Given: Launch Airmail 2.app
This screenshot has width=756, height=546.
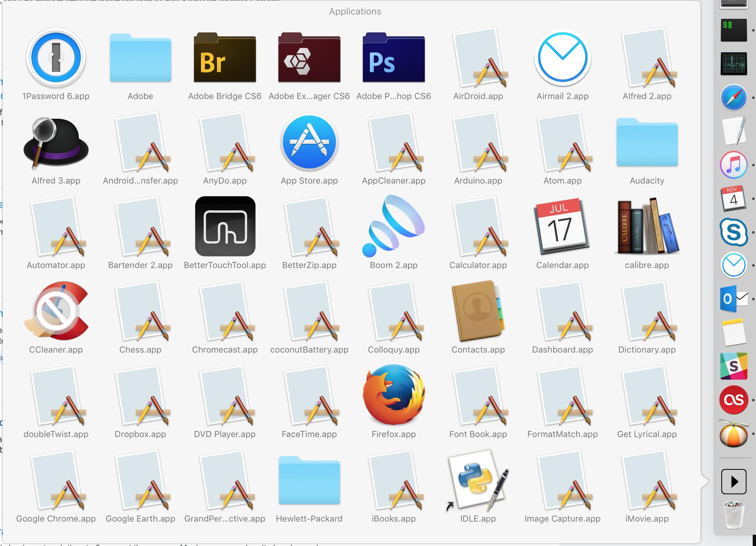Looking at the screenshot, I should 562,58.
